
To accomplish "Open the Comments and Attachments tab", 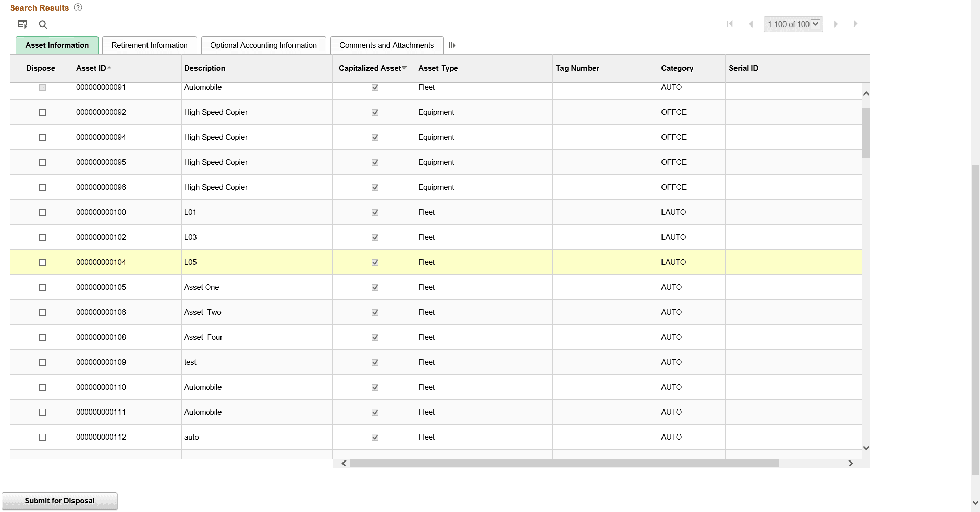I will tap(386, 45).
